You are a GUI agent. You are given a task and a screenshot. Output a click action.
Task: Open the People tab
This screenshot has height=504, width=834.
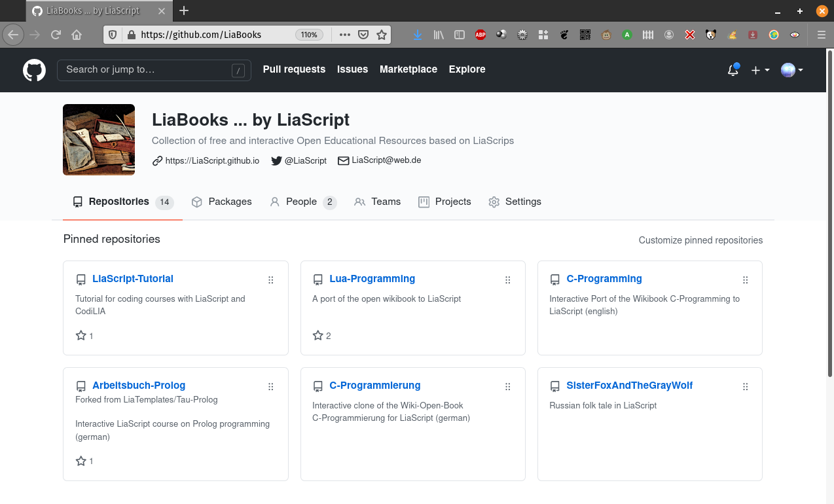303,202
